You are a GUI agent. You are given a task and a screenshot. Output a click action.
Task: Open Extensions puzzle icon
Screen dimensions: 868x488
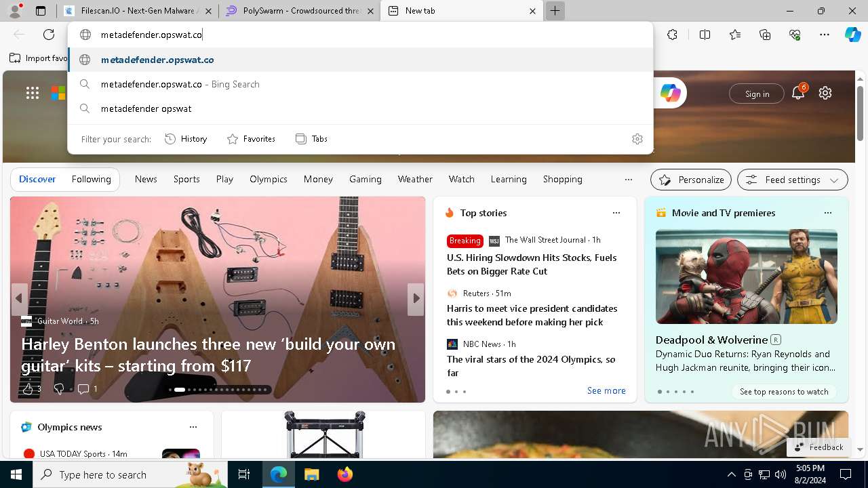(672, 35)
